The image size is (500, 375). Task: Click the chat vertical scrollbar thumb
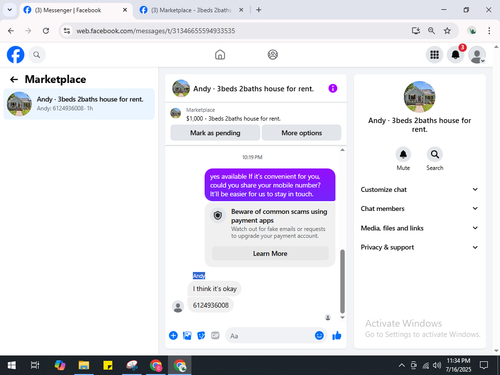point(342,281)
